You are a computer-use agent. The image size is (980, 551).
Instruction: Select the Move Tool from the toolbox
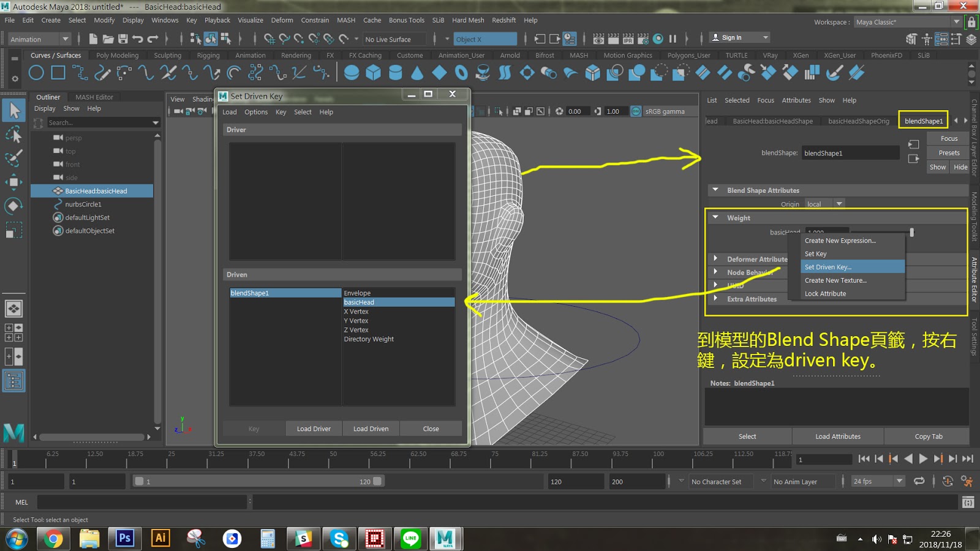[x=13, y=182]
